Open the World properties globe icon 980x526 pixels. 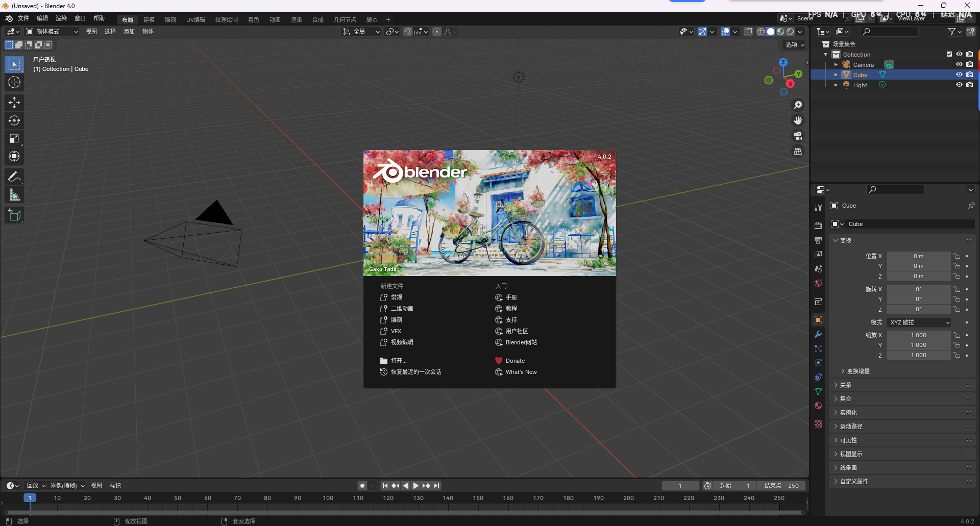[818, 283]
